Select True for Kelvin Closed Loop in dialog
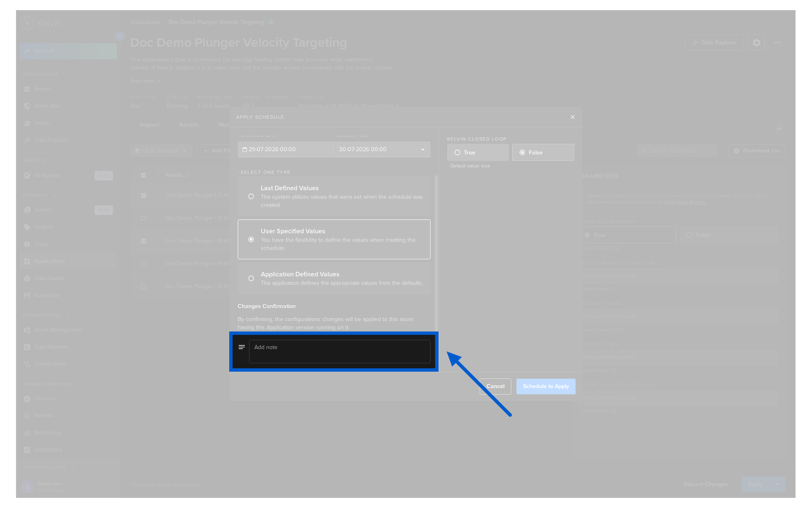Viewport: 812px width, 508px height. tap(478, 152)
